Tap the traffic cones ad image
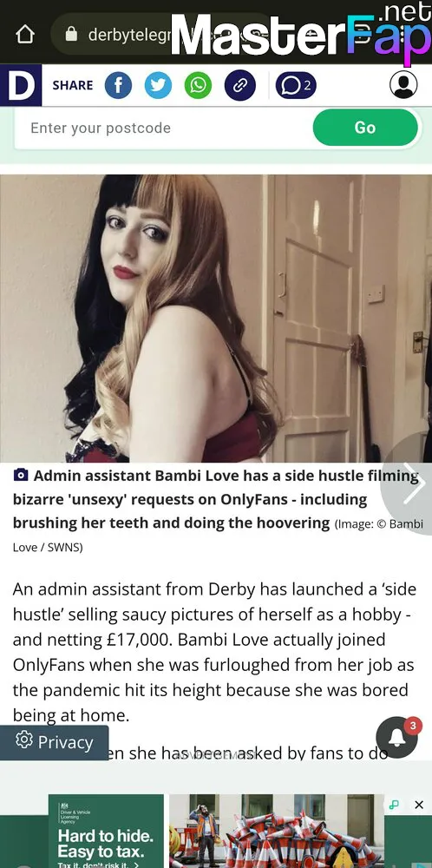432x868 pixels. [x=277, y=831]
